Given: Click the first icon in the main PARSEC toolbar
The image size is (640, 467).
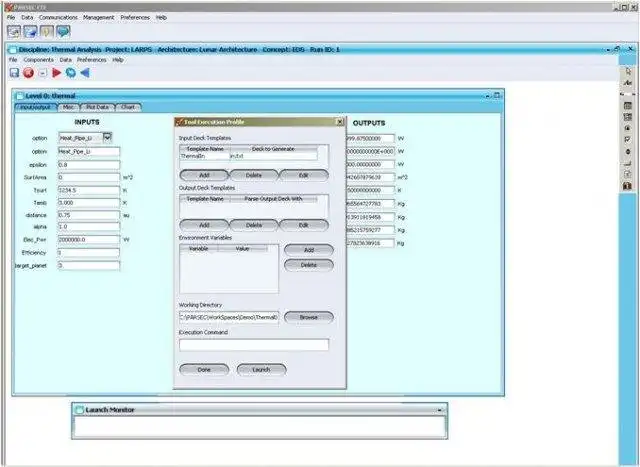Looking at the screenshot, I should [14, 32].
